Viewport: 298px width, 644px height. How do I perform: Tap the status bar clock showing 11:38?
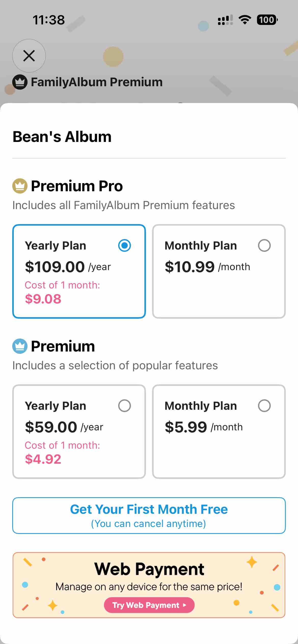tap(49, 20)
